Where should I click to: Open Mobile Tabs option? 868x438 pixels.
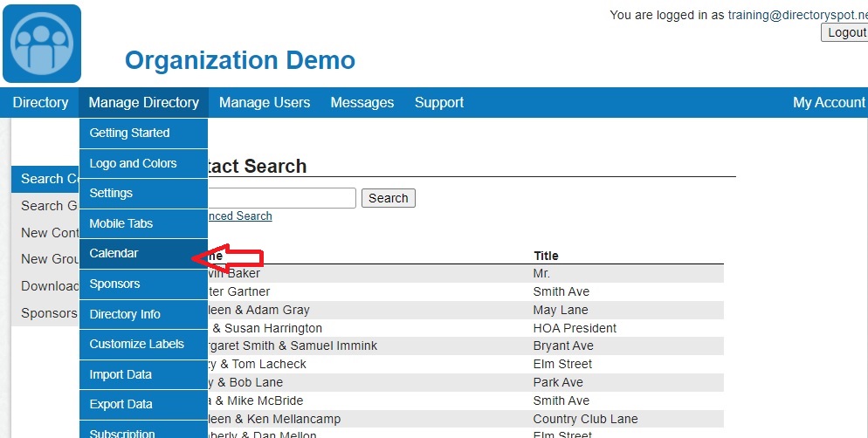coord(121,223)
